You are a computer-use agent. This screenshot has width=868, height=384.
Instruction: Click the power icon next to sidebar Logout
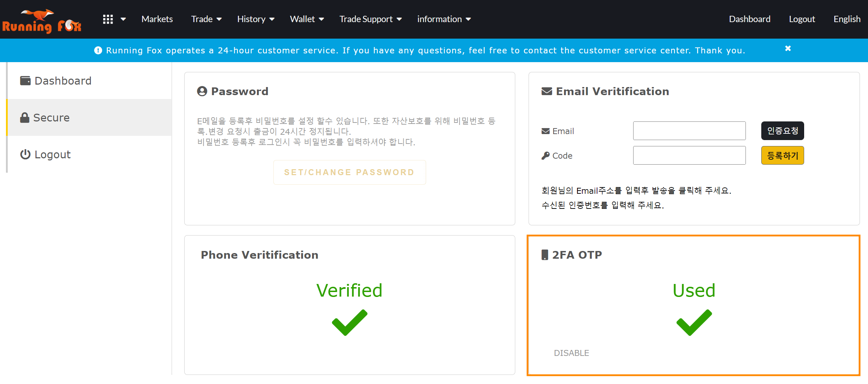click(25, 154)
